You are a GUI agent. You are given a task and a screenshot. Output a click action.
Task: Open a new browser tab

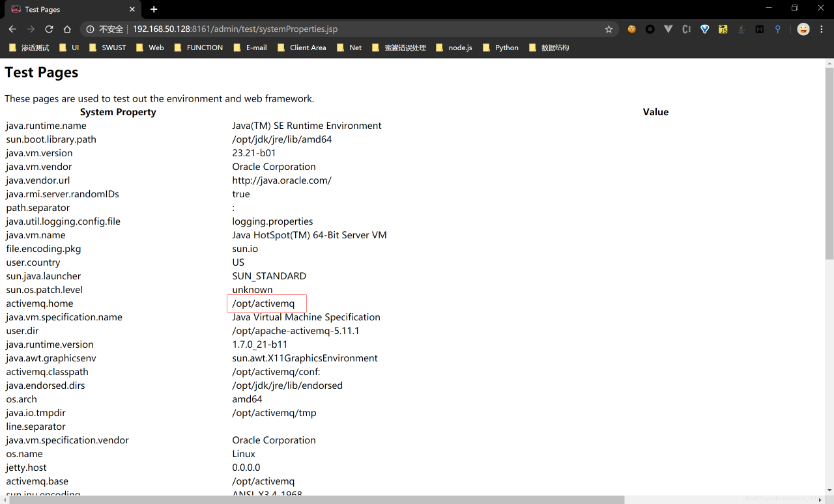tap(154, 9)
